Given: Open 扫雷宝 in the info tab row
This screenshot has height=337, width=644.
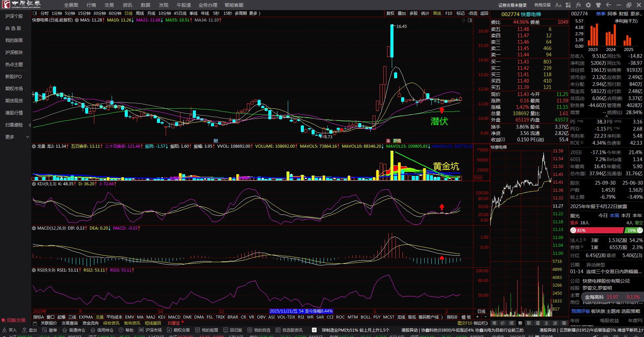Looking at the screenshot, I should 174,323.
